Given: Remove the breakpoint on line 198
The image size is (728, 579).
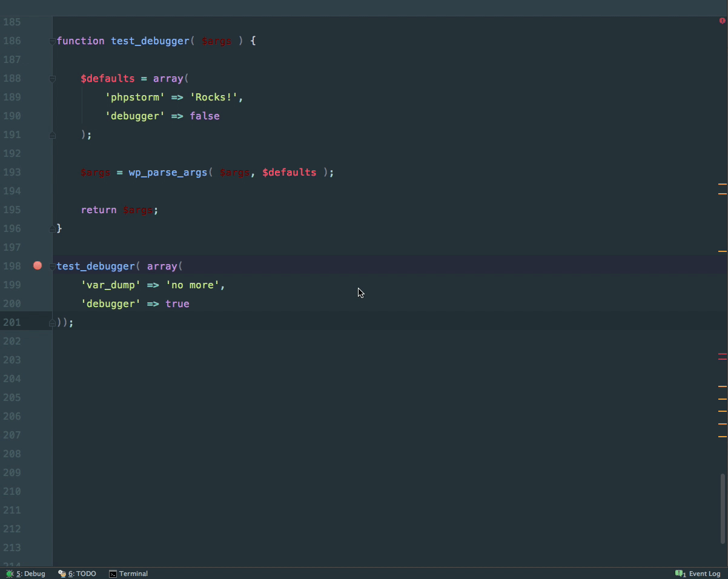Looking at the screenshot, I should pos(38,265).
